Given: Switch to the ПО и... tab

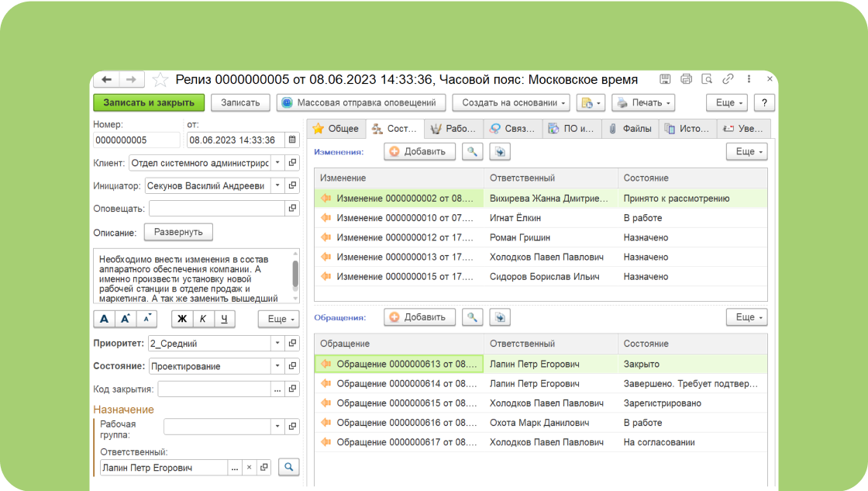Looking at the screenshot, I should pyautogui.click(x=571, y=129).
